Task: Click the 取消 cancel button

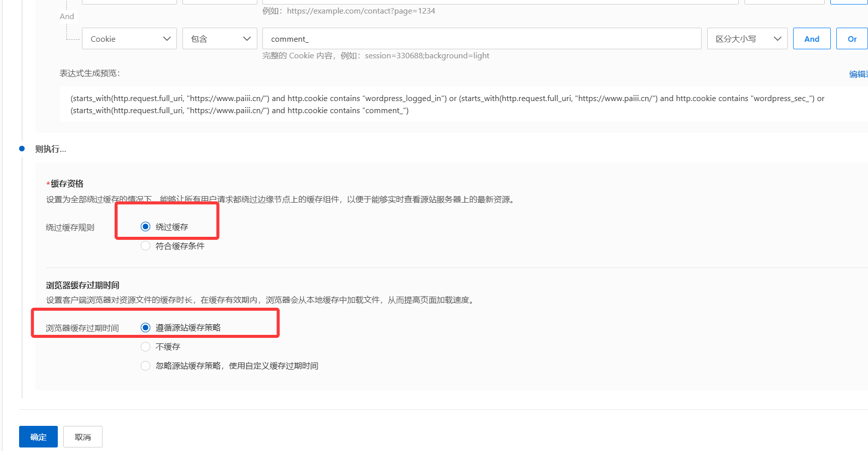Action: pyautogui.click(x=83, y=437)
